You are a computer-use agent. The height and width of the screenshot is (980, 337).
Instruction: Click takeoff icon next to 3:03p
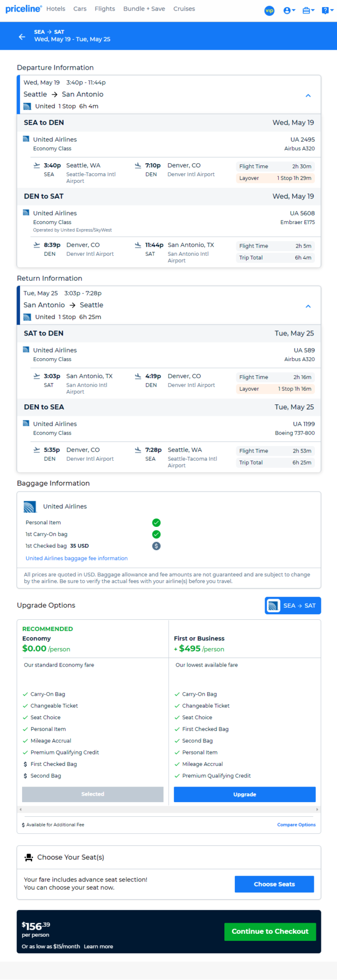point(37,376)
